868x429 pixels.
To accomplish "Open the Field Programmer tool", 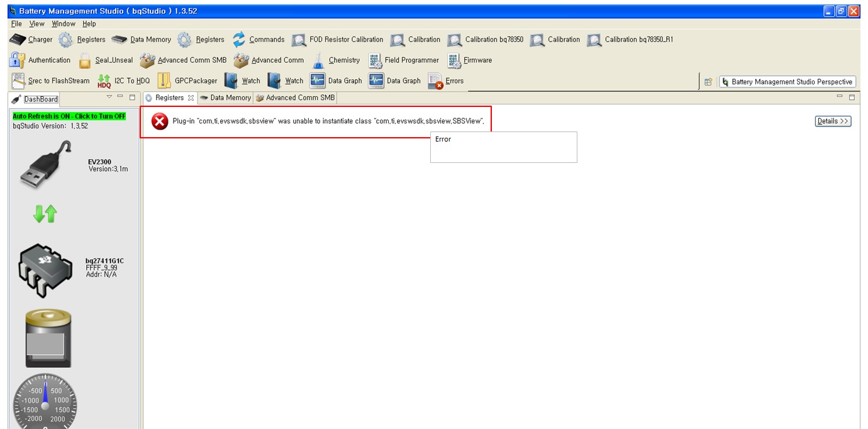I will [x=404, y=60].
